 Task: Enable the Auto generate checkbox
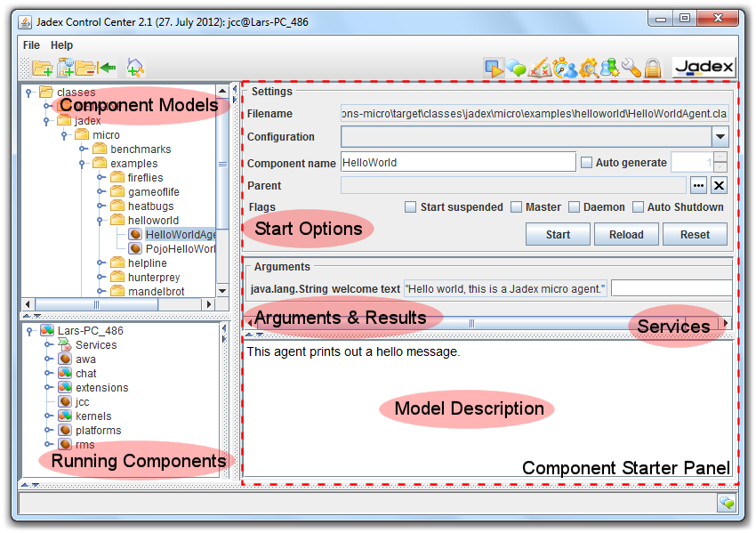586,162
